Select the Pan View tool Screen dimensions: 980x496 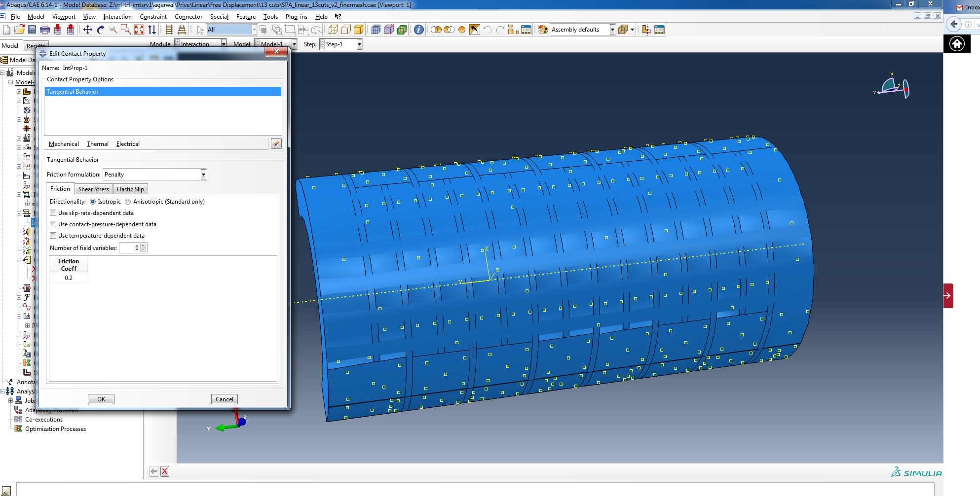87,30
